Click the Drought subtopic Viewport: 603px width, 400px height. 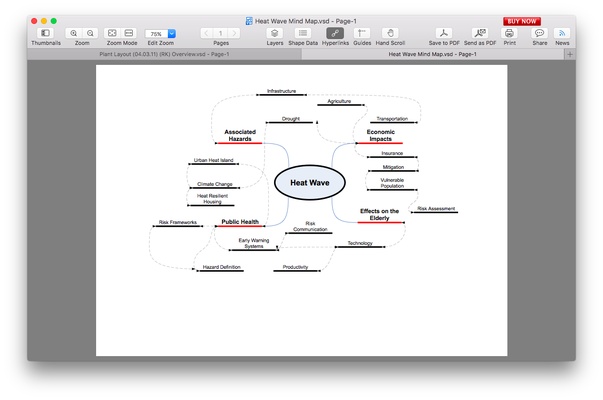[290, 119]
